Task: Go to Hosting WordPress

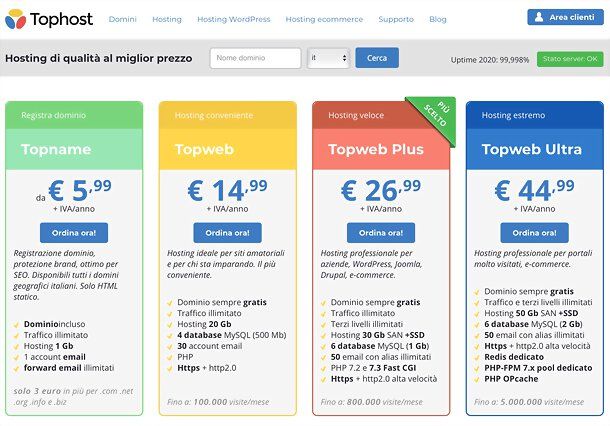Action: pos(234,19)
